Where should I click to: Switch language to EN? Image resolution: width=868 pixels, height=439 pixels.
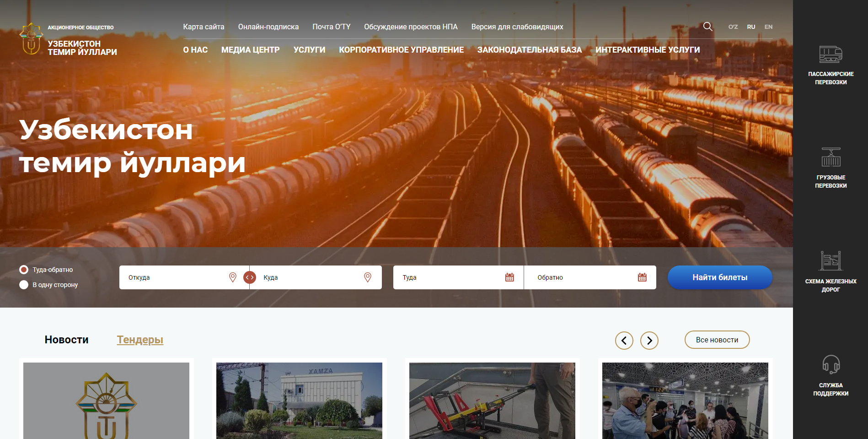[x=768, y=27]
